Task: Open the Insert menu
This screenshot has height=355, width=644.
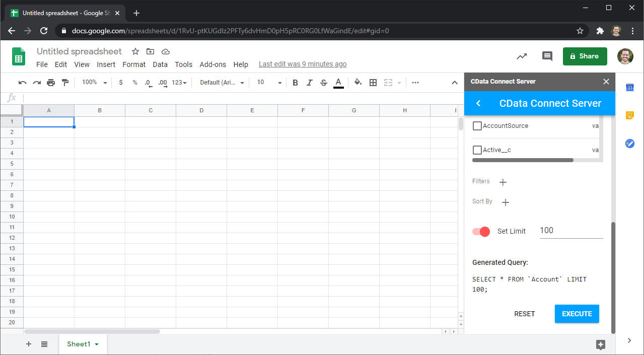Action: click(x=106, y=64)
